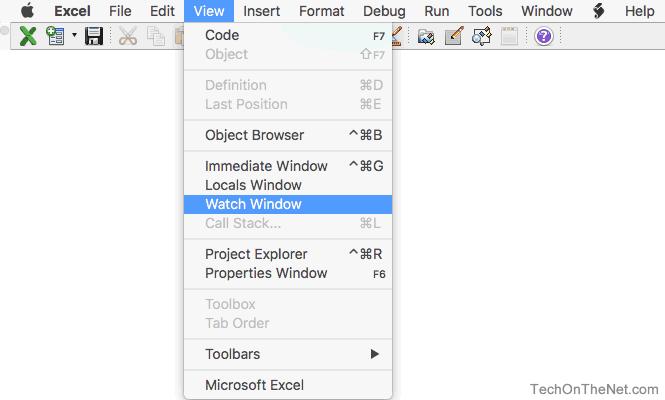Show the Locals Window

(x=288, y=185)
